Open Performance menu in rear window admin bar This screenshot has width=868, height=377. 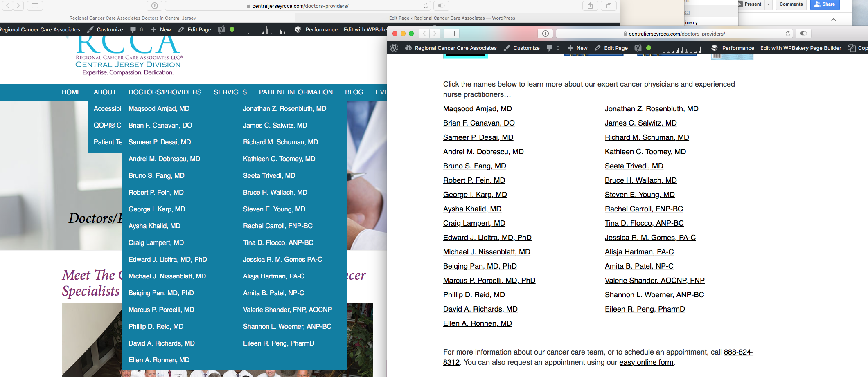pos(316,29)
